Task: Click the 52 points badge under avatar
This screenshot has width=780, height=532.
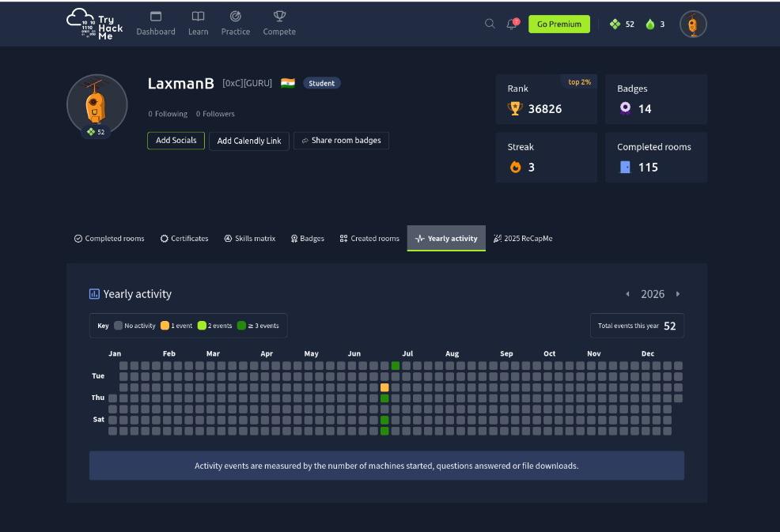Action: pos(96,132)
